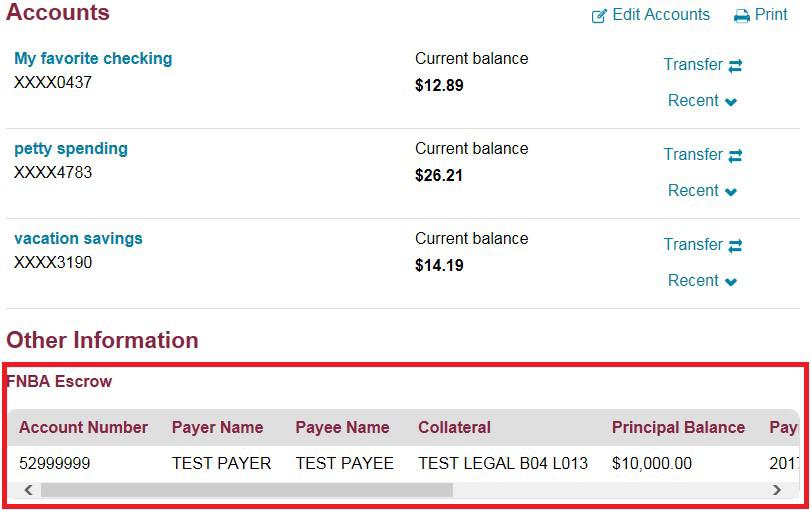
Task: Click the Principal Balance column header
Action: [678, 427]
